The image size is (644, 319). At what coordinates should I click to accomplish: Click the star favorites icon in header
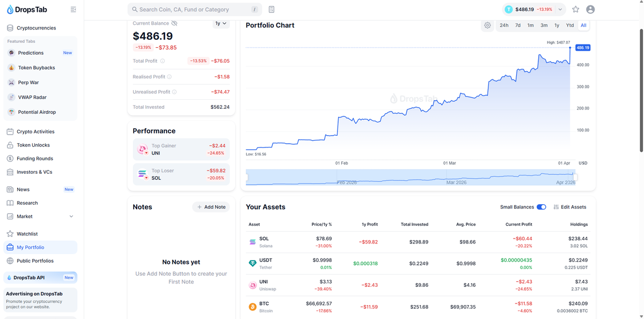[x=576, y=9]
